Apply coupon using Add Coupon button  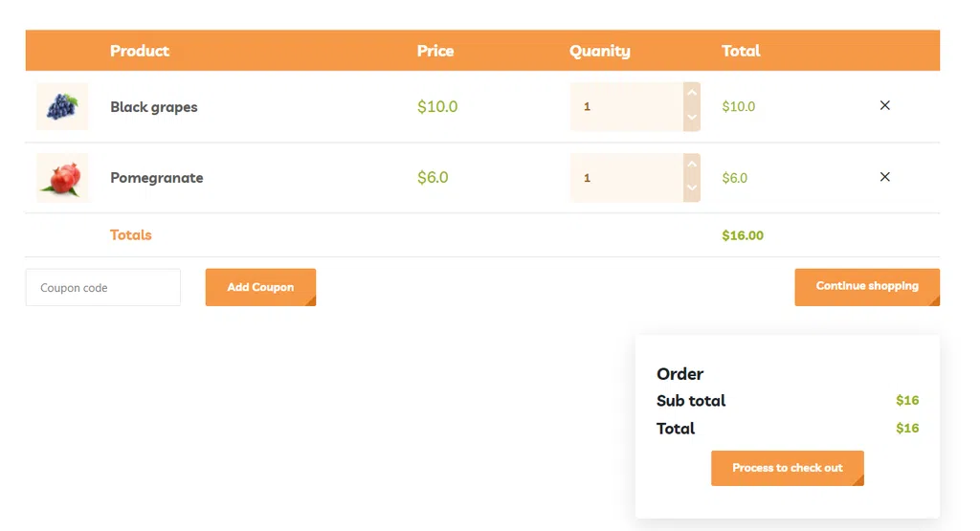(x=260, y=287)
